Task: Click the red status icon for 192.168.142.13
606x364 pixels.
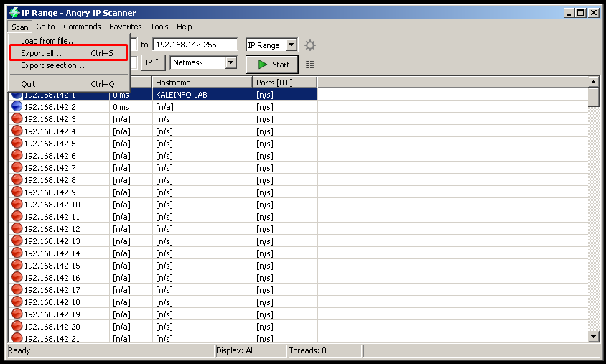Action: coord(17,241)
